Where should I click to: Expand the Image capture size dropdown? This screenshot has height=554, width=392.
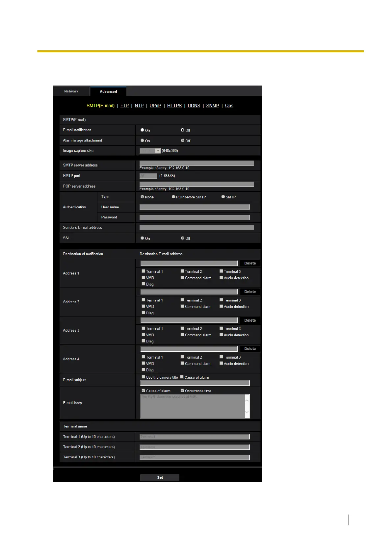pyautogui.click(x=150, y=151)
